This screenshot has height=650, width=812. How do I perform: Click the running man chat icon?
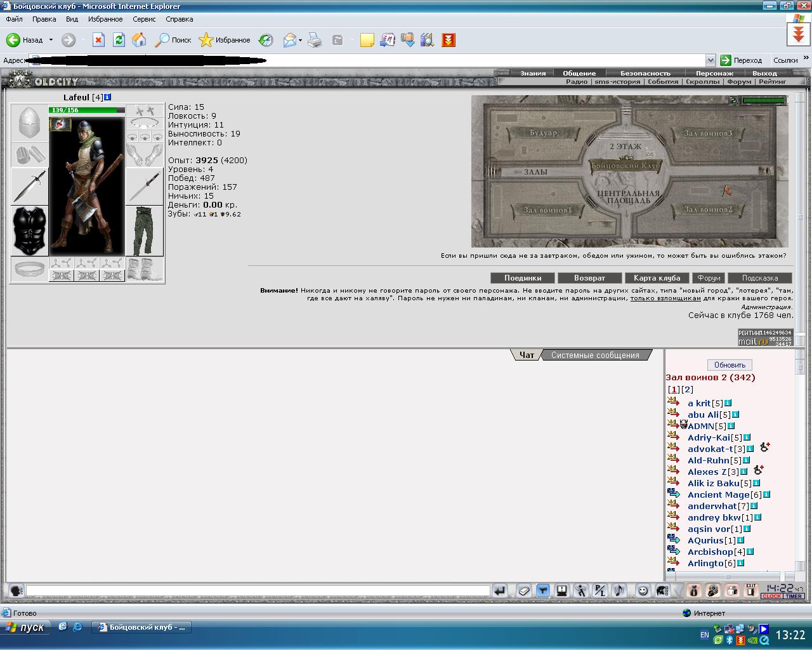coord(580,591)
